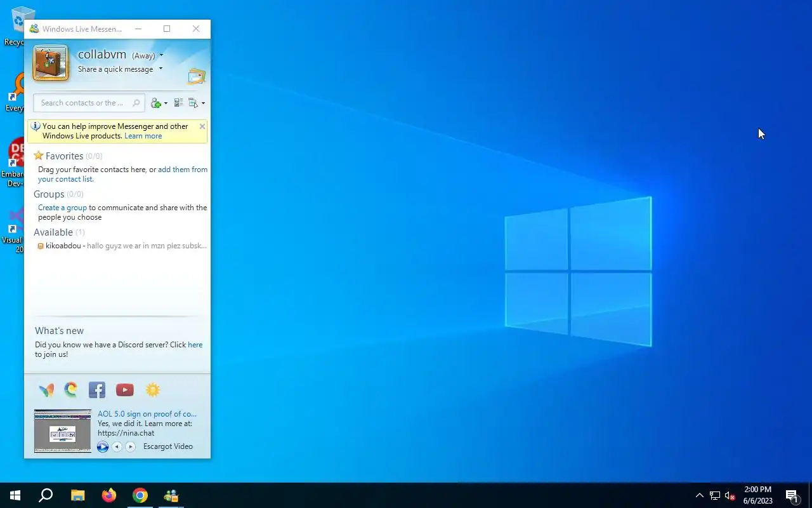Open taskbar Search

pyautogui.click(x=46, y=495)
